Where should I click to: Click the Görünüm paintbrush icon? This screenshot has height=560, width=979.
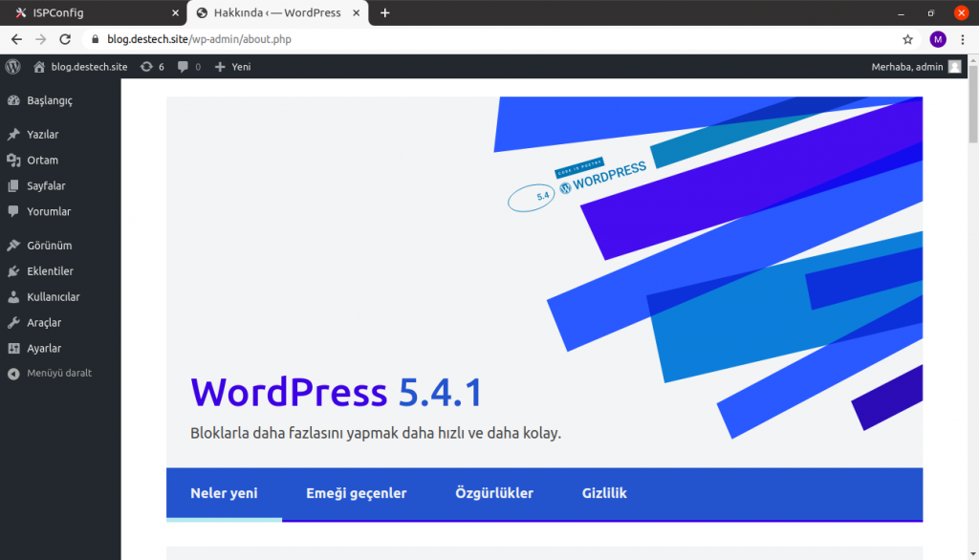[13, 246]
